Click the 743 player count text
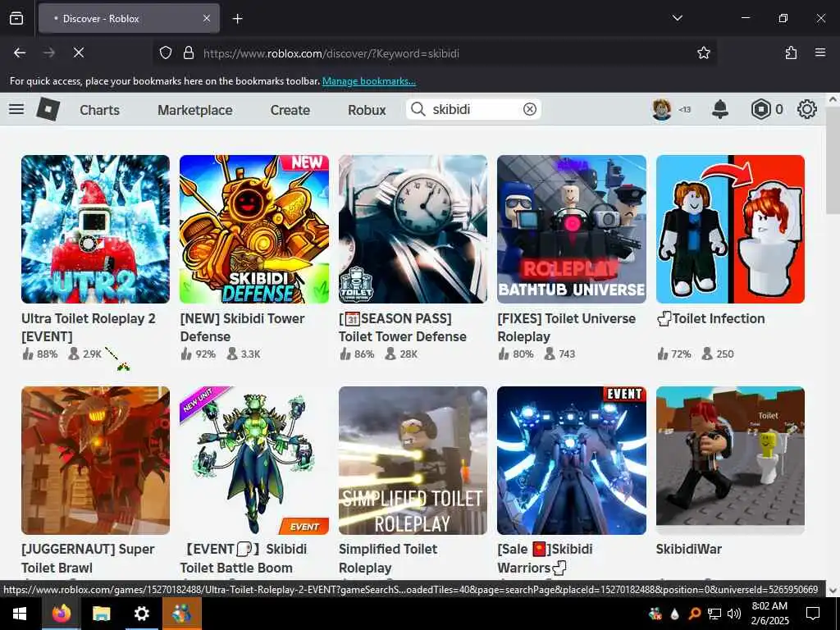 (x=567, y=354)
